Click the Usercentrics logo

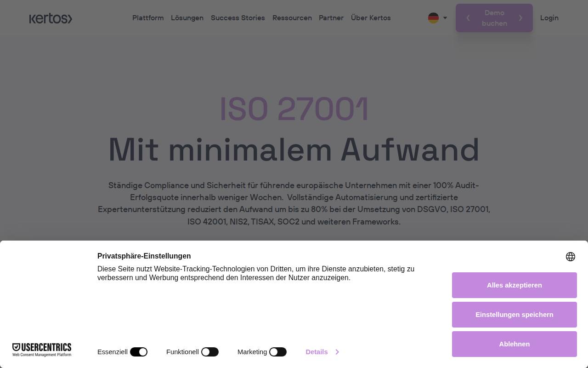[x=42, y=350]
